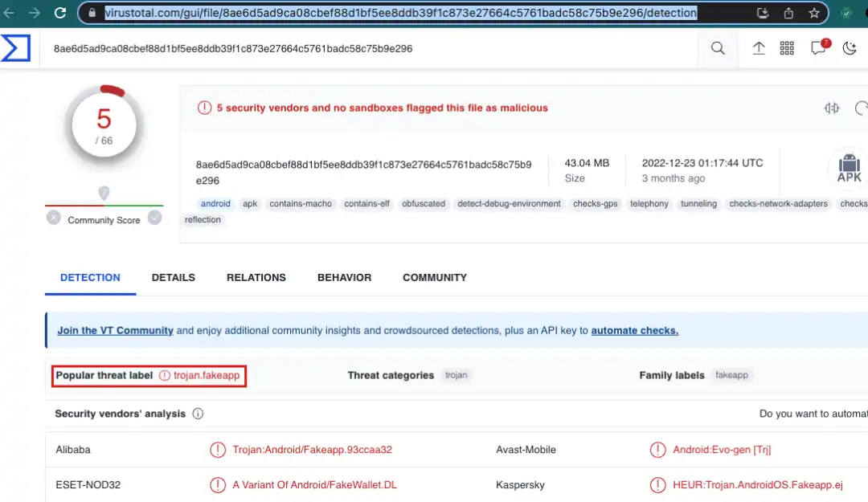Open the automate checks link

click(x=634, y=330)
